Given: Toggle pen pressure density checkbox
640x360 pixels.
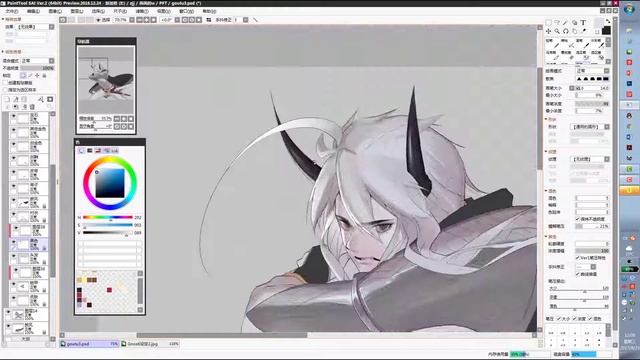Looking at the screenshot, I should coord(575,318).
